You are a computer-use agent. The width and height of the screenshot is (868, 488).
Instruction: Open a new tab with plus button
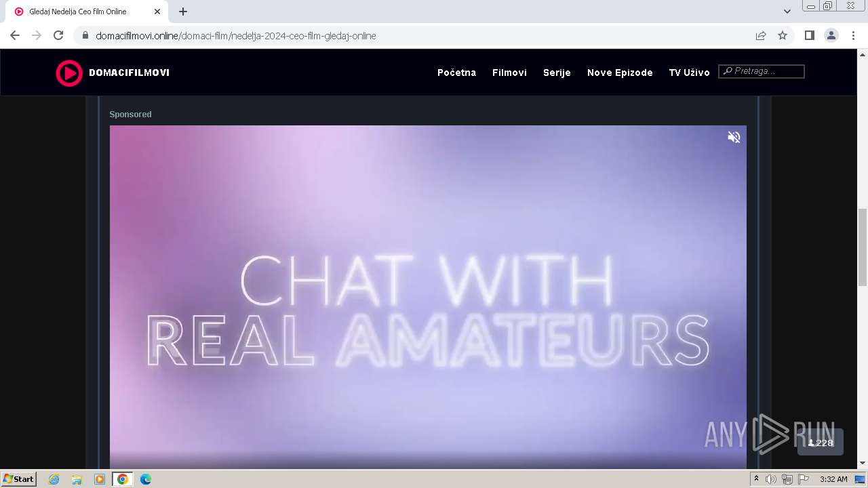(183, 12)
